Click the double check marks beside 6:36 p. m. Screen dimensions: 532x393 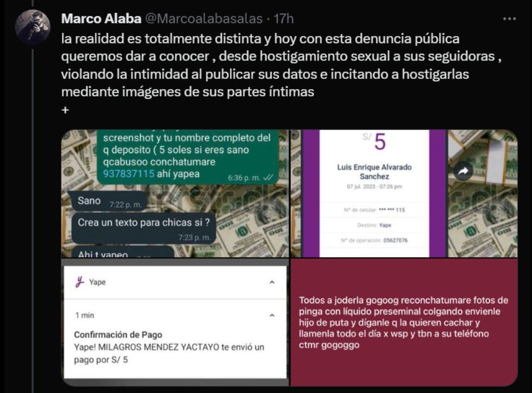(268, 178)
